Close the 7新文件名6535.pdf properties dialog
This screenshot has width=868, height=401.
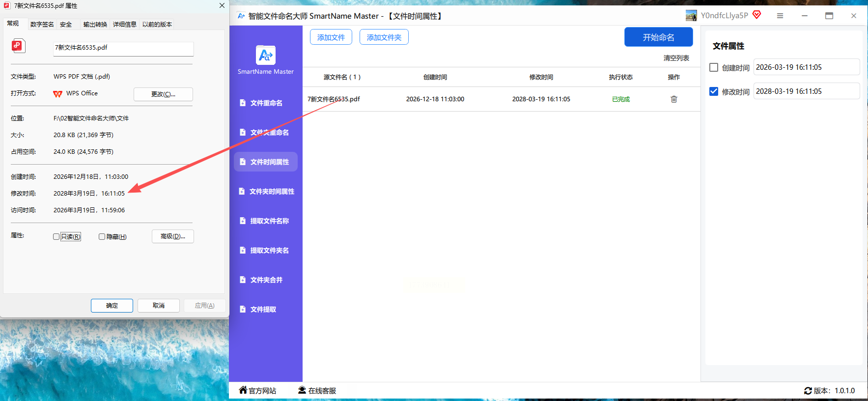(222, 5)
